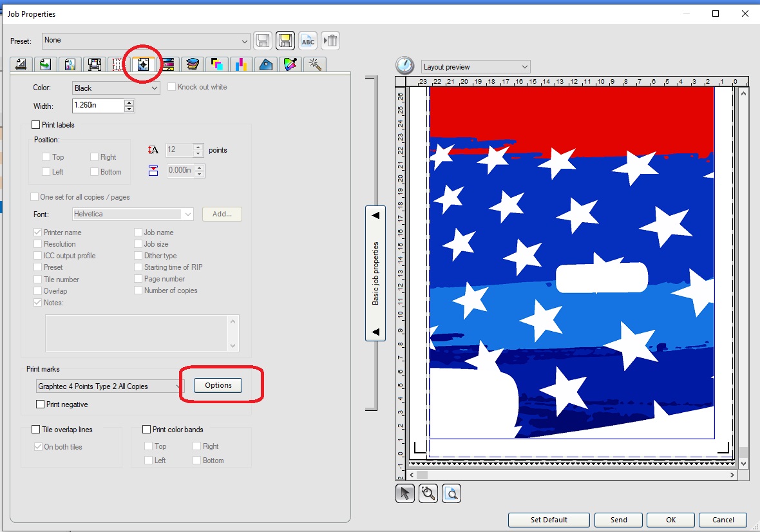Open the overlapping CMYK squares tab
Image resolution: width=760 pixels, height=532 pixels.
(216, 64)
